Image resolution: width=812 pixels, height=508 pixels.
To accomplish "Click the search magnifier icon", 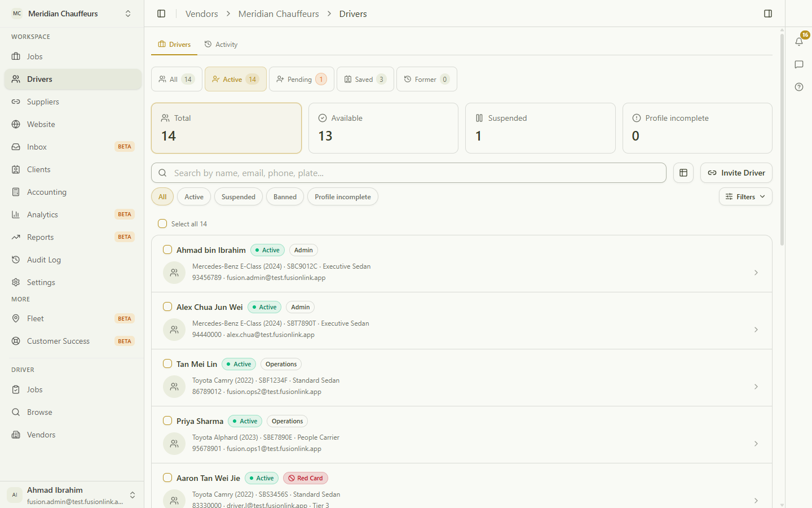I will [162, 173].
